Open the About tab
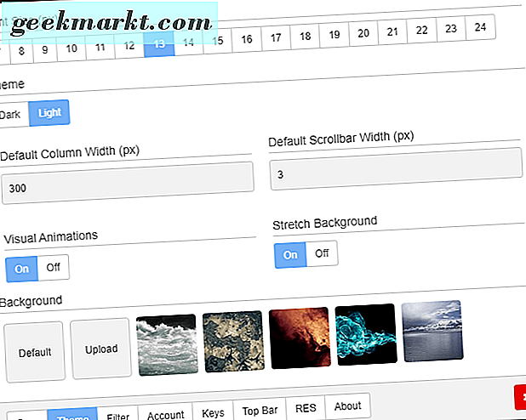Viewport: 526px width, 420px height. click(347, 406)
